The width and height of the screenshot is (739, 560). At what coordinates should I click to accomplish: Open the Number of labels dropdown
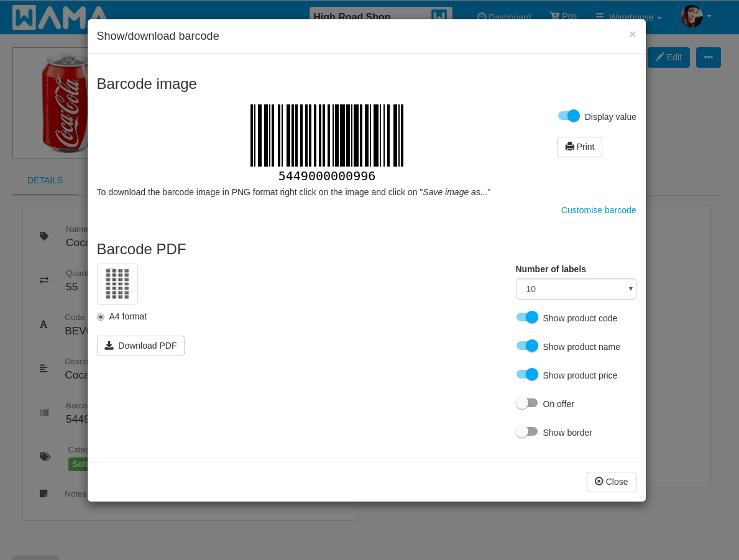[x=576, y=289]
